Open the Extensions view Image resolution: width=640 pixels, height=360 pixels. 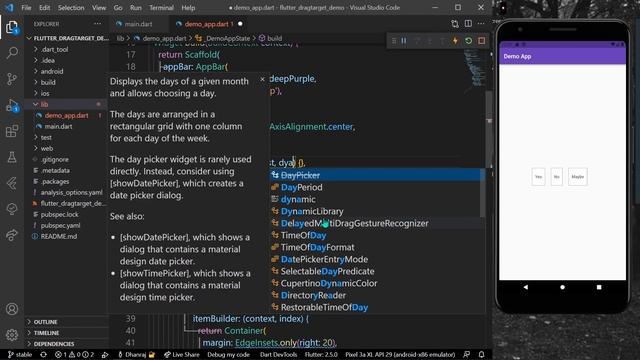(12, 131)
